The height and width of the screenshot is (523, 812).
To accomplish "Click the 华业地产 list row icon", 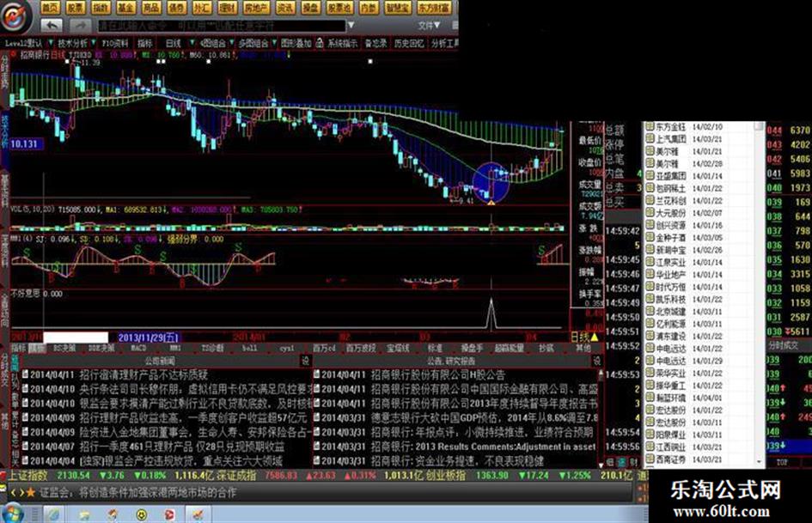I will coord(650,275).
